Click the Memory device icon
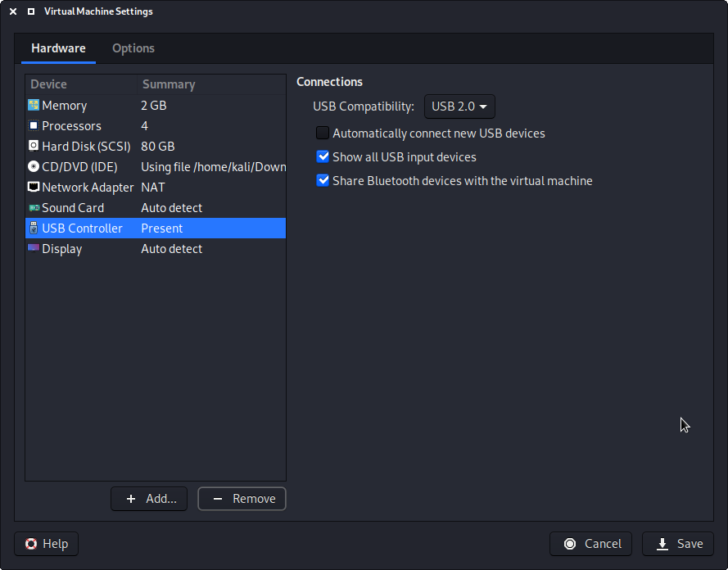Screen dimensions: 728x570 [34, 106]
